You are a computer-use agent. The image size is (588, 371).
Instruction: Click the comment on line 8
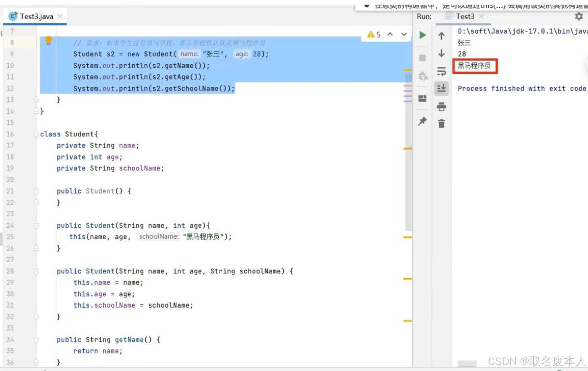tap(170, 43)
